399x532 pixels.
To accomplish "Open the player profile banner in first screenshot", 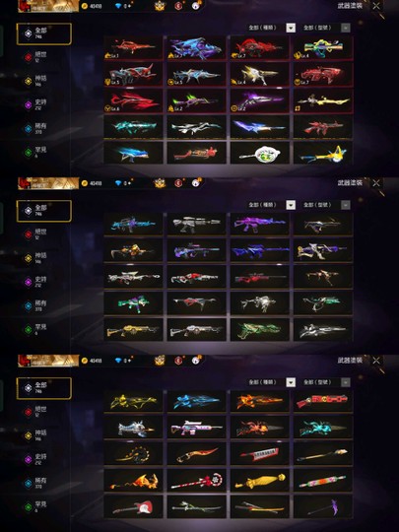I will point(48,6).
